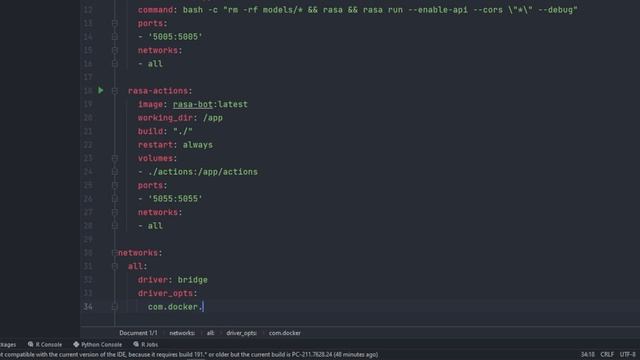
Task: Click line number 34 in gutter
Action: (88, 307)
